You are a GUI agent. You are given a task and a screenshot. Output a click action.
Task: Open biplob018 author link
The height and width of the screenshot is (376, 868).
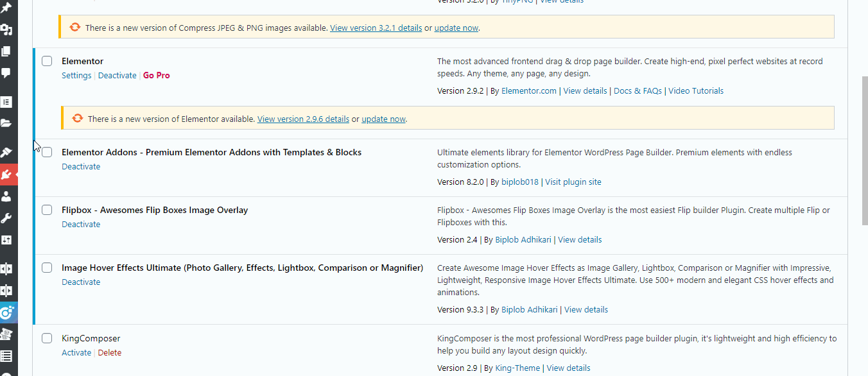point(520,182)
